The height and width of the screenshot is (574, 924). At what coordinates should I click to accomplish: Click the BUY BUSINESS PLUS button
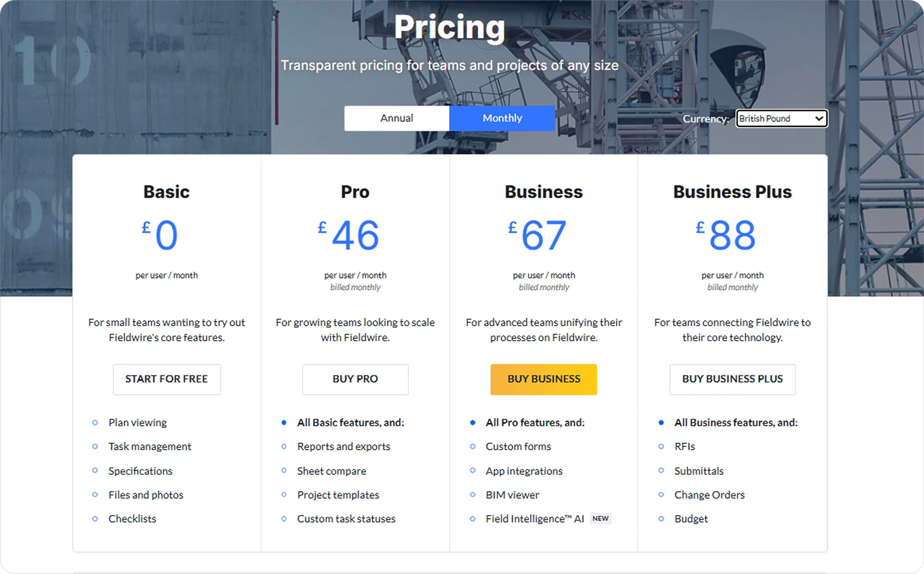pyautogui.click(x=732, y=379)
